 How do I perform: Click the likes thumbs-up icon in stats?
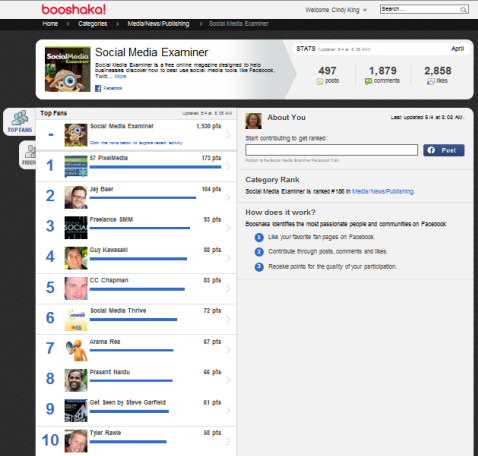431,81
